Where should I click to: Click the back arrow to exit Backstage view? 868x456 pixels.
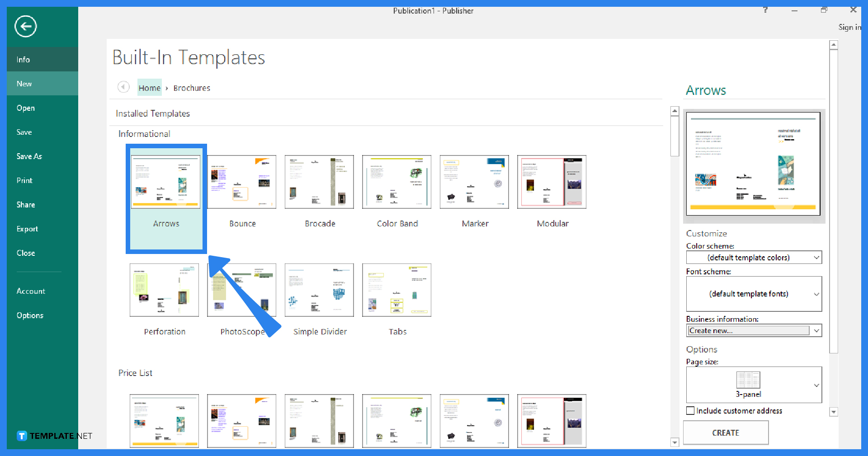[25, 26]
